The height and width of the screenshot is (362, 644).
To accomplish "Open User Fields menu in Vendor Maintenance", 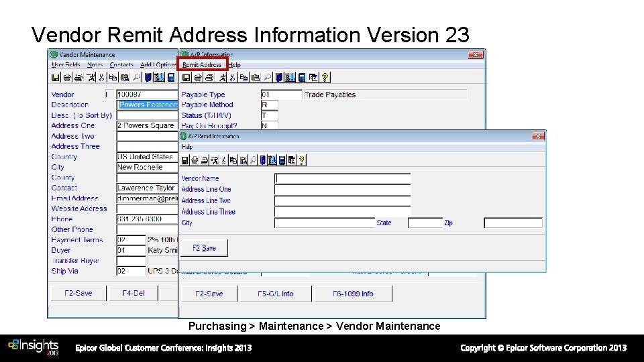I will [66, 65].
